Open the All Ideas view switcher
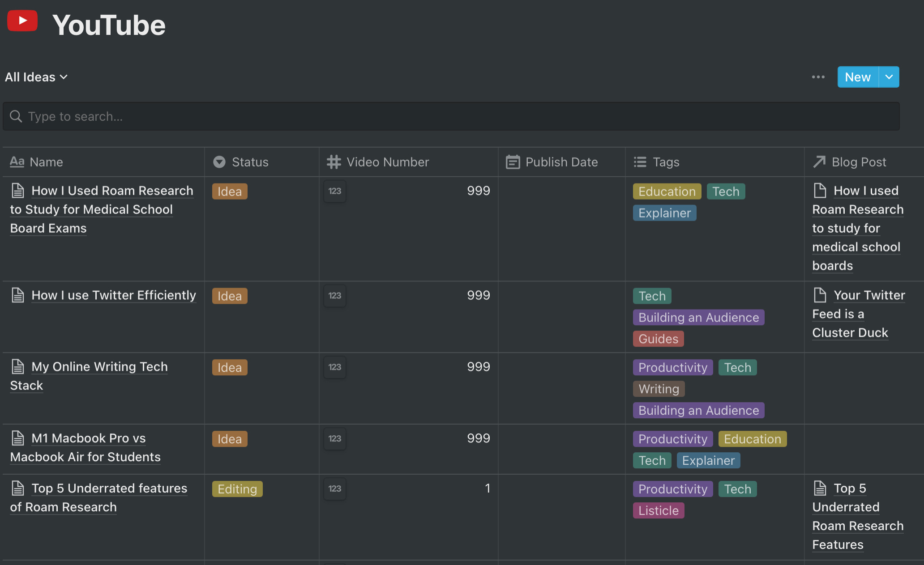 [36, 77]
